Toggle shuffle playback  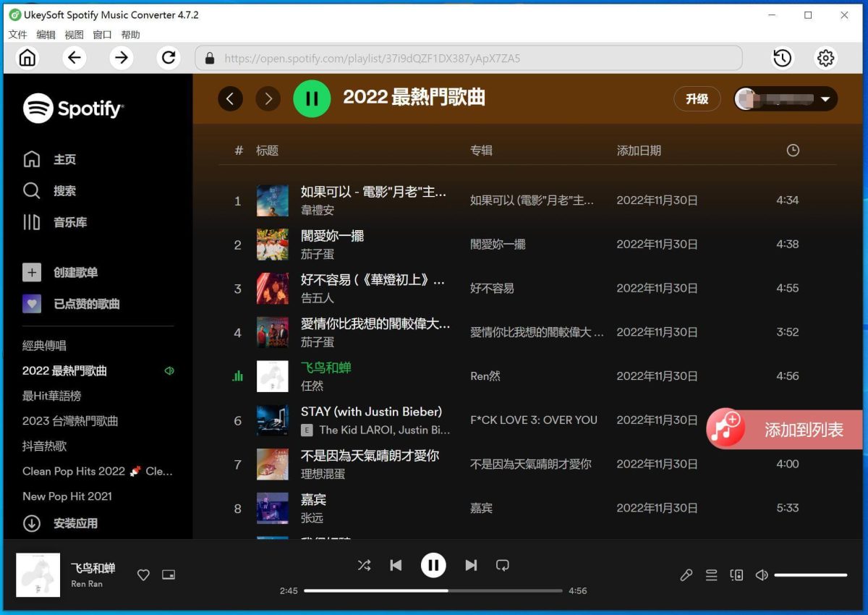[x=364, y=565]
